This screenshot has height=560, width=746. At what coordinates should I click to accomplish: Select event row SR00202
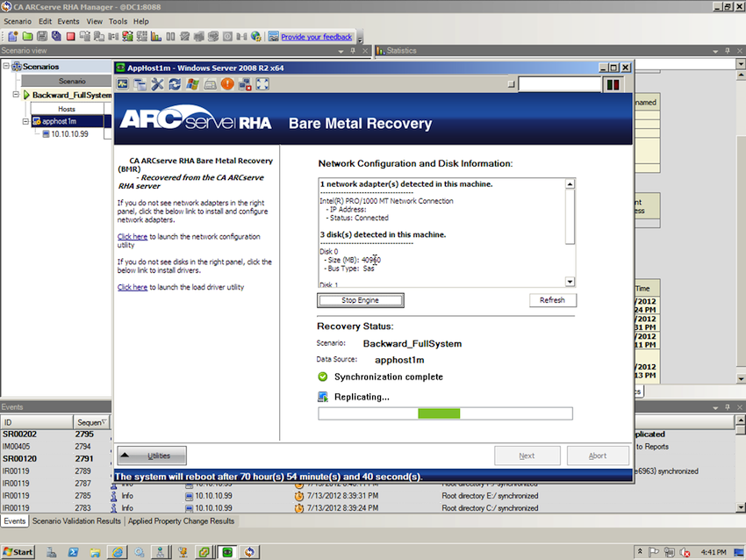point(56,434)
